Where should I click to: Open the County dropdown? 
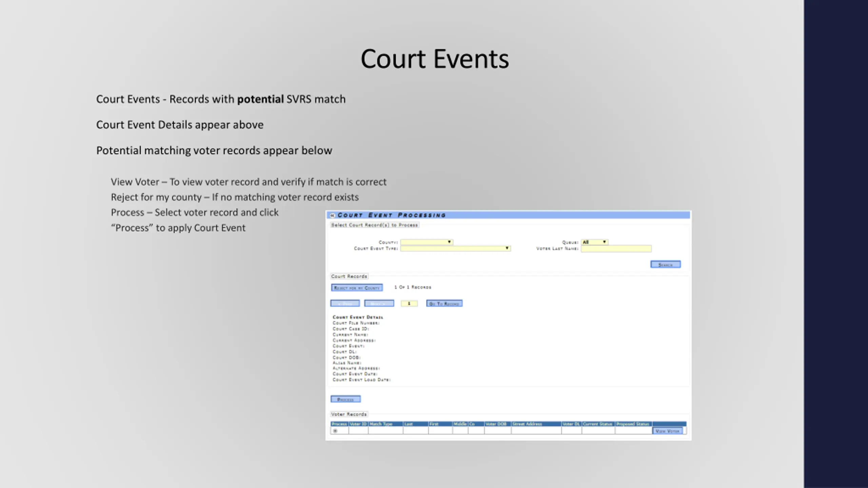[x=427, y=242]
